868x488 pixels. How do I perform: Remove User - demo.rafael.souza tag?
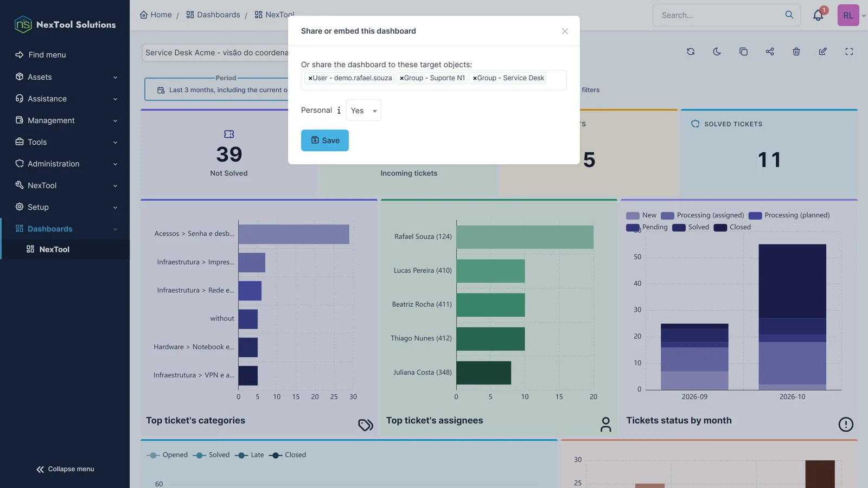pos(310,78)
